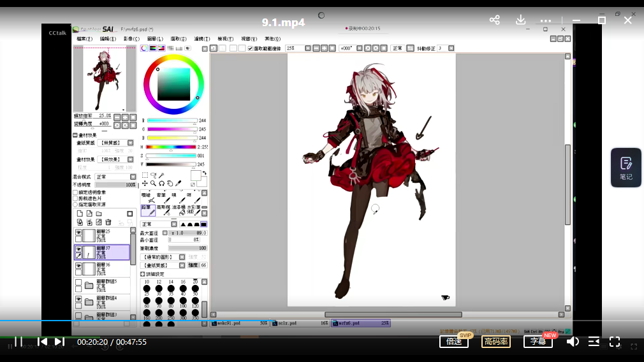Screen dimensions: 644x362
Task: Open the File (檔案) menu
Action: pos(85,39)
